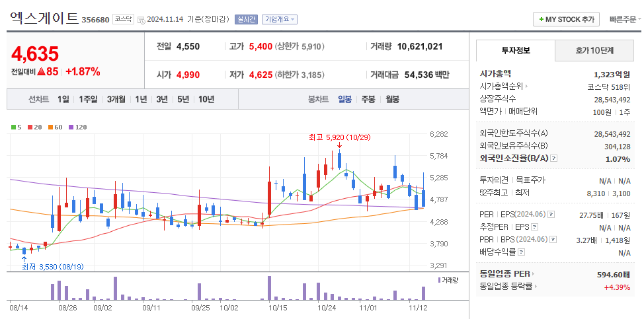Click the 시가 value 4,990

188,75
